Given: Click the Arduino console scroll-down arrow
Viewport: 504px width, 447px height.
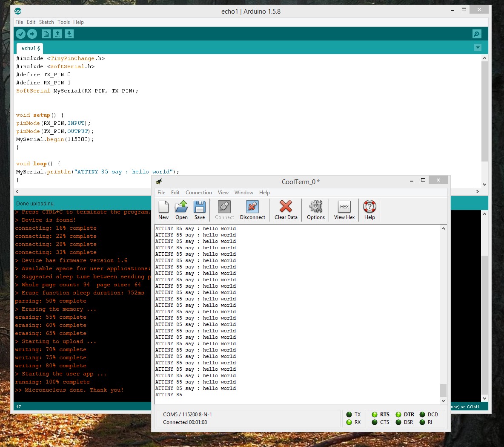Looking at the screenshot, I should tap(484, 398).
